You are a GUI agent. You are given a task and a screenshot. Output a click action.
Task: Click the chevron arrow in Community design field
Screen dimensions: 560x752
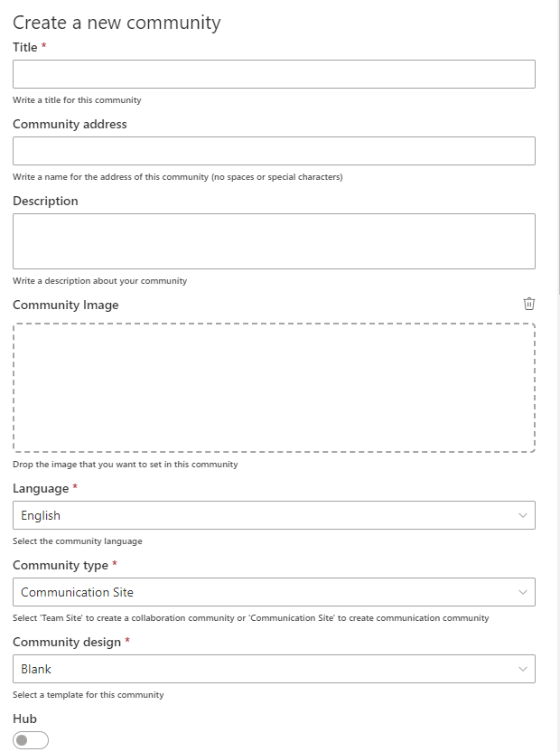coord(523,669)
